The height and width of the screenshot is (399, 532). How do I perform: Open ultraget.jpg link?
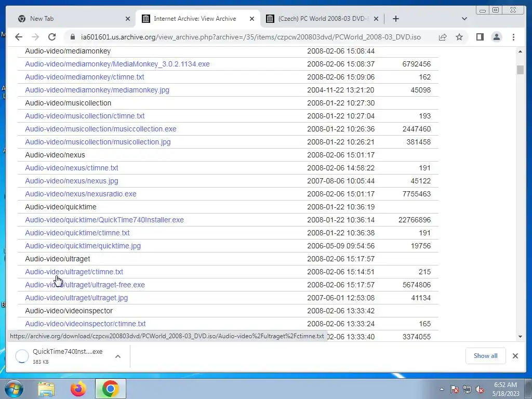pyautogui.click(x=76, y=298)
